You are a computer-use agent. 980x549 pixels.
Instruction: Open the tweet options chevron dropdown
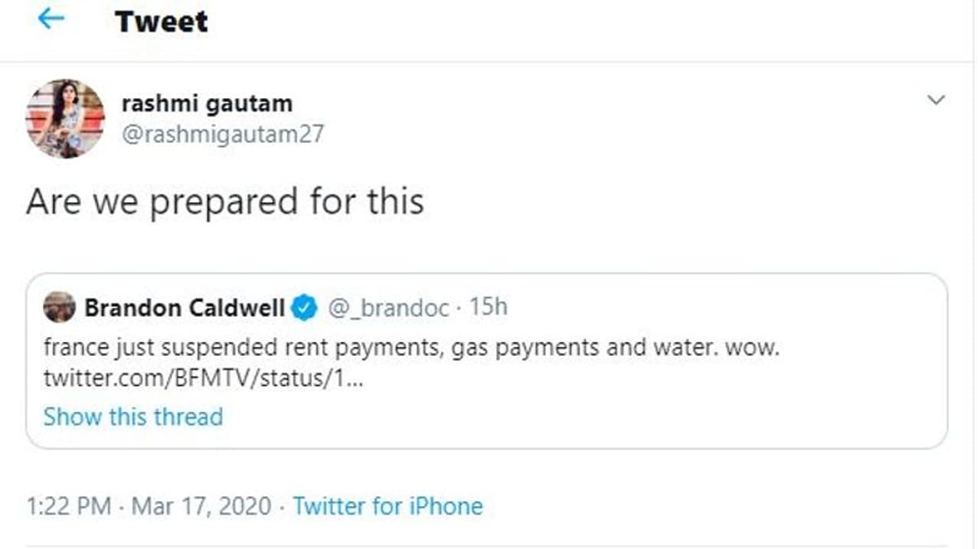pyautogui.click(x=936, y=100)
